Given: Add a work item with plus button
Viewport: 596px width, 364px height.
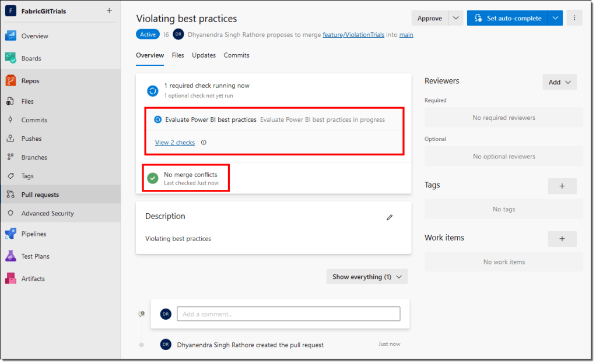Looking at the screenshot, I should pyautogui.click(x=562, y=239).
